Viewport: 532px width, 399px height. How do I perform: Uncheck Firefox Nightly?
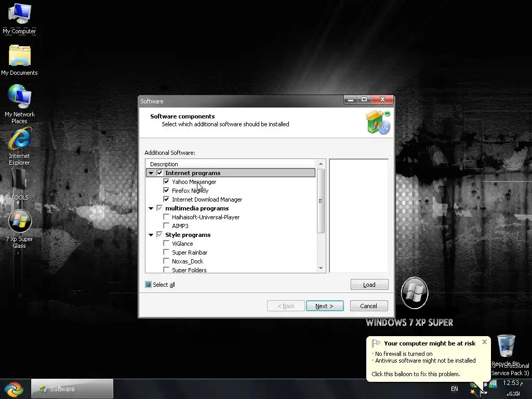(x=166, y=190)
